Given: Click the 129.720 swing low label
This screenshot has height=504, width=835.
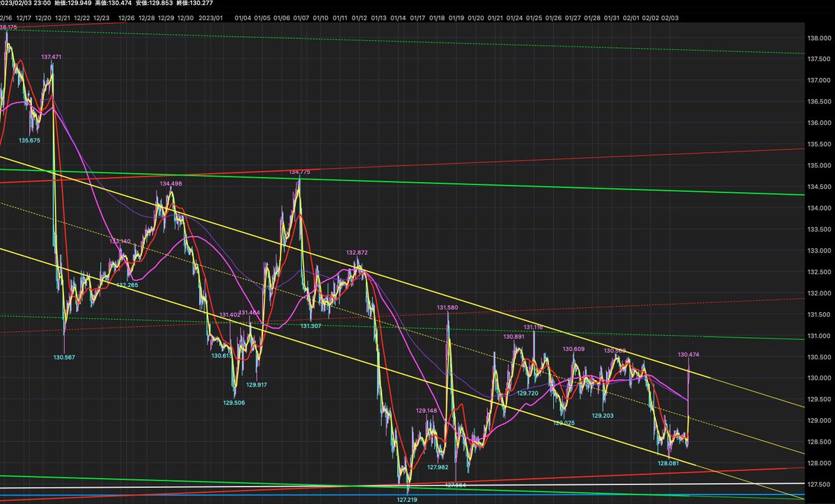Looking at the screenshot, I should 527,393.
